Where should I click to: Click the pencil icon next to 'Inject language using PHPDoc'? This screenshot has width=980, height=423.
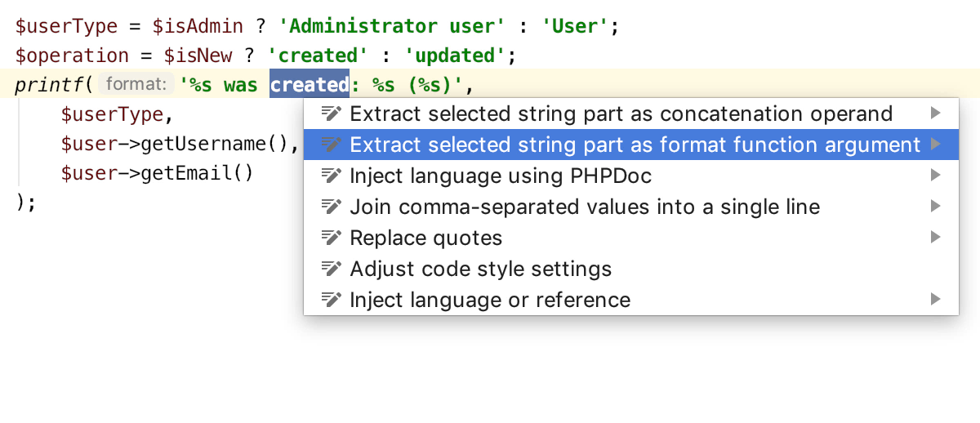pos(331,176)
